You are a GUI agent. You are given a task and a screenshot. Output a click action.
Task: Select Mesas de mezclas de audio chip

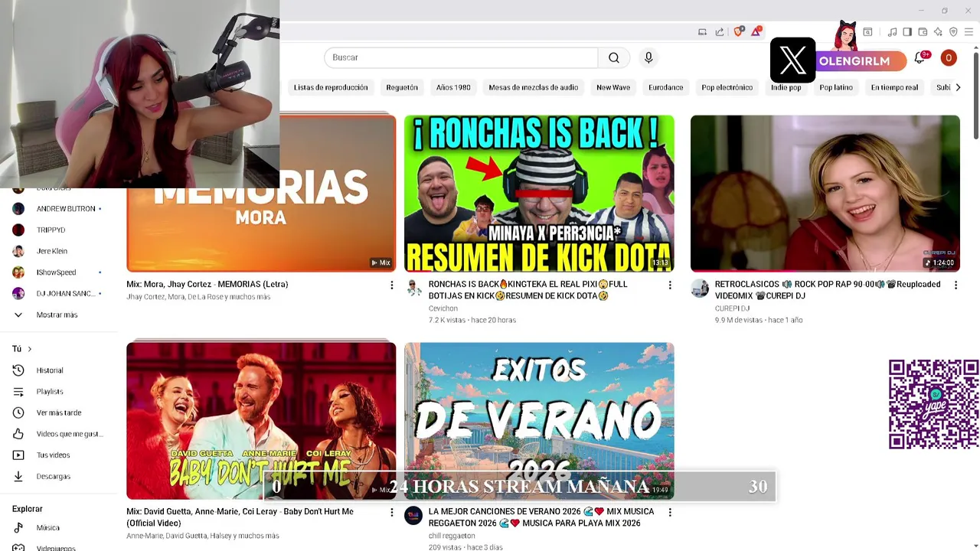[533, 87]
